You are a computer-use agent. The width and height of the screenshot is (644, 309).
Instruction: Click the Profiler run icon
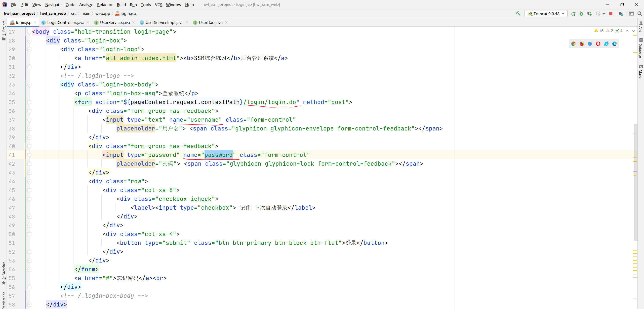598,14
